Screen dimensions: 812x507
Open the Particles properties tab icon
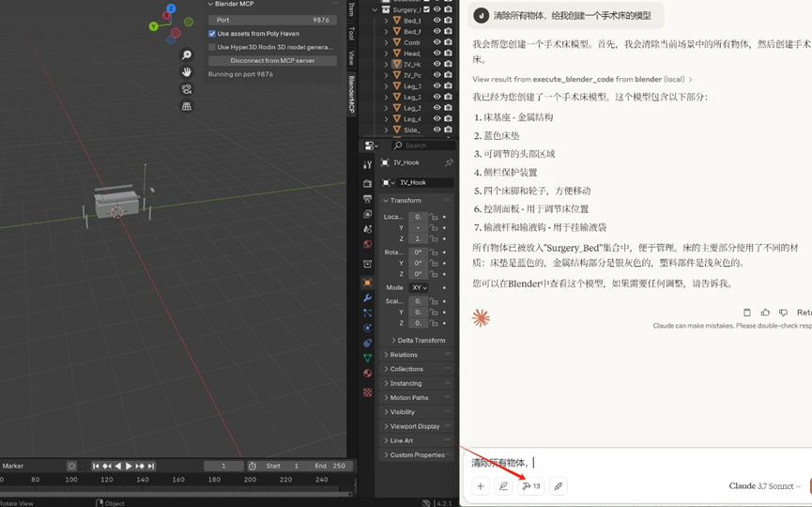(367, 313)
